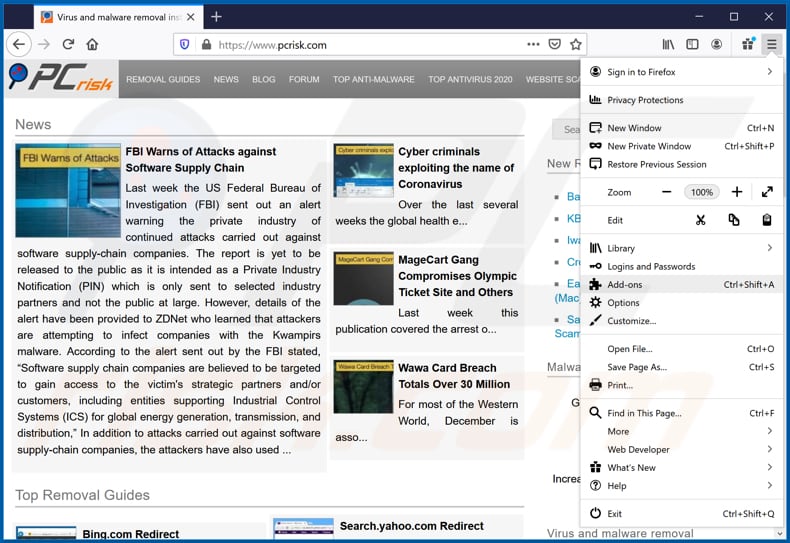The image size is (790, 543).
Task: Open Options from the menu
Action: (x=682, y=302)
